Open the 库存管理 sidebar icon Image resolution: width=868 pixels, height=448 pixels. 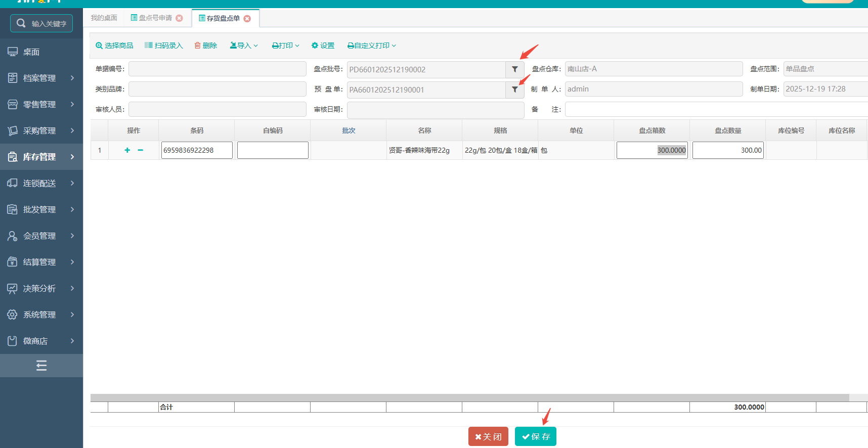13,157
